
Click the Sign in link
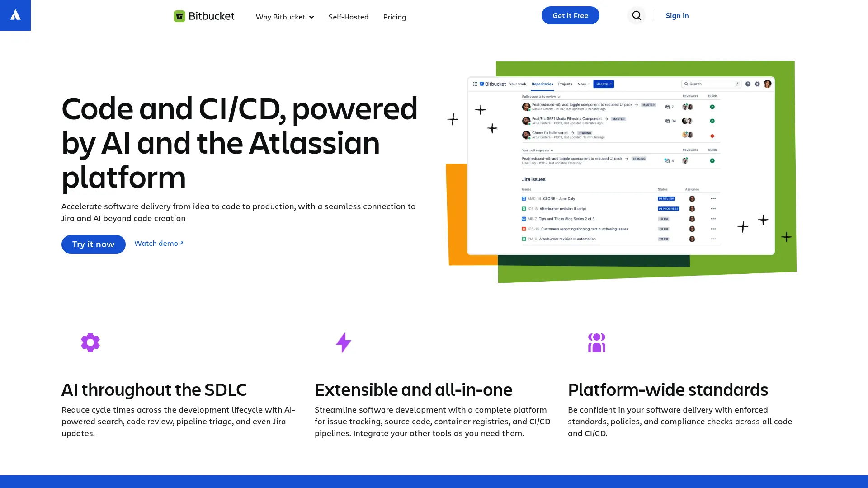(x=677, y=15)
